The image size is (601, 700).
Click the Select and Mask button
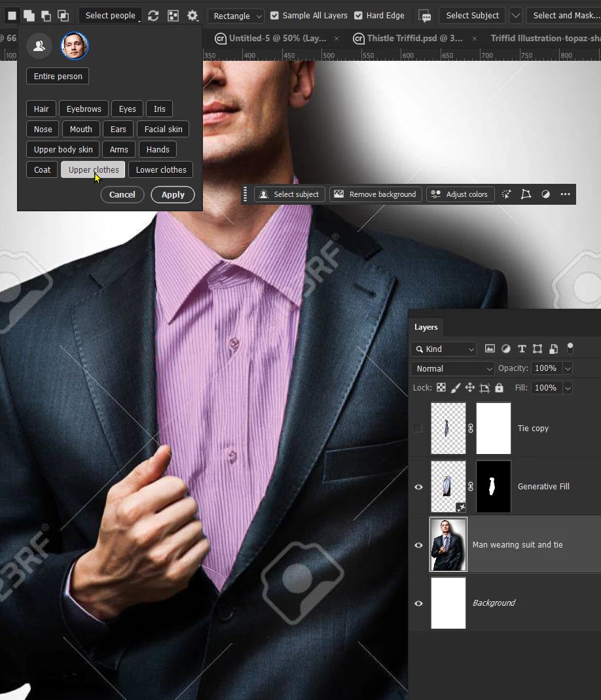[x=564, y=16]
